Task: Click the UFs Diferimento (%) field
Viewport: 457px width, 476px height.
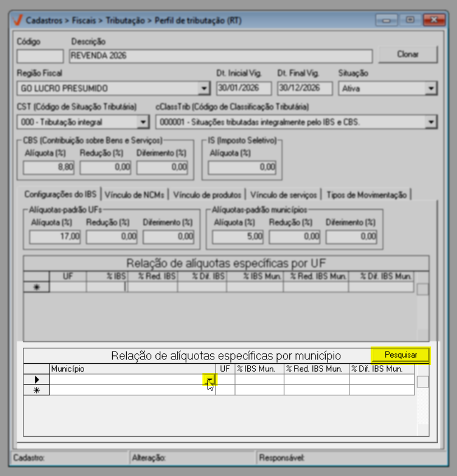Action: coord(168,237)
